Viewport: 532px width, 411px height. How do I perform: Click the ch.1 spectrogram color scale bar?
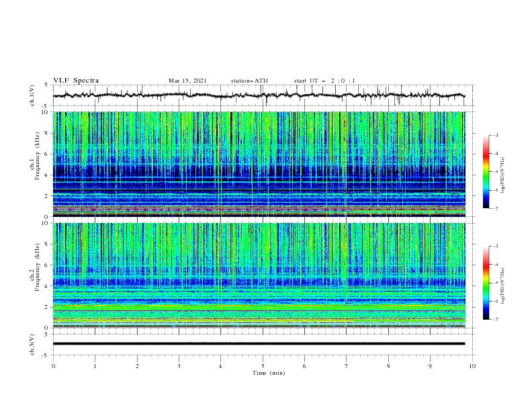click(486, 172)
